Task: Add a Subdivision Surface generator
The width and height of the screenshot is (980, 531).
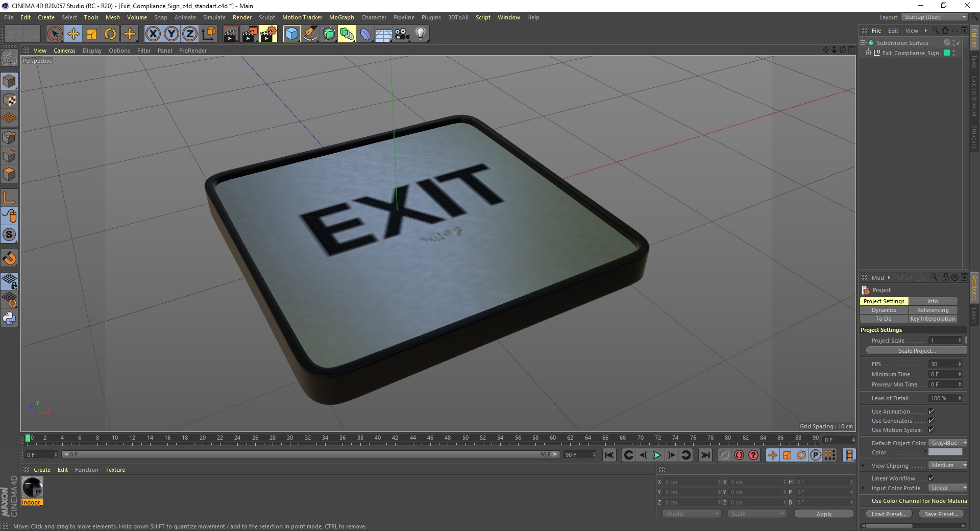Action: (x=329, y=34)
